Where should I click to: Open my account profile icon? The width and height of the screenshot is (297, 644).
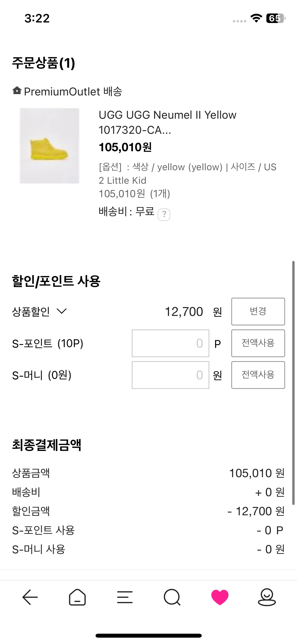(x=267, y=597)
